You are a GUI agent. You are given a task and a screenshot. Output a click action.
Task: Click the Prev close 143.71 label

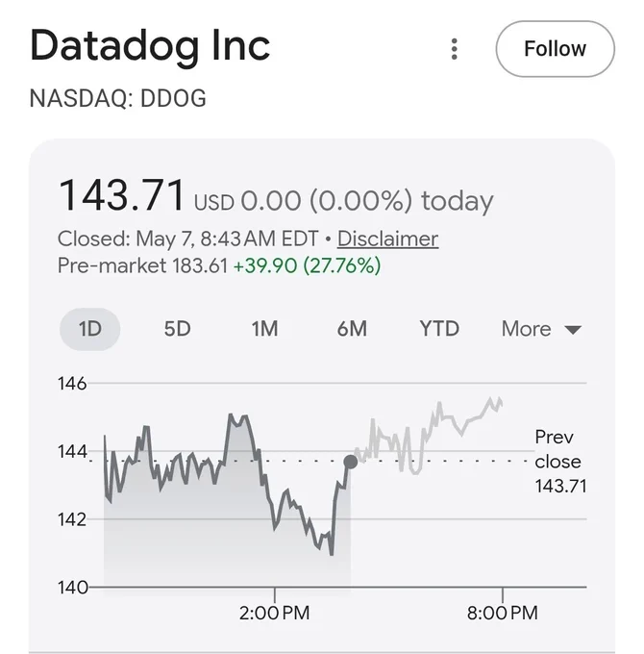[x=560, y=462]
